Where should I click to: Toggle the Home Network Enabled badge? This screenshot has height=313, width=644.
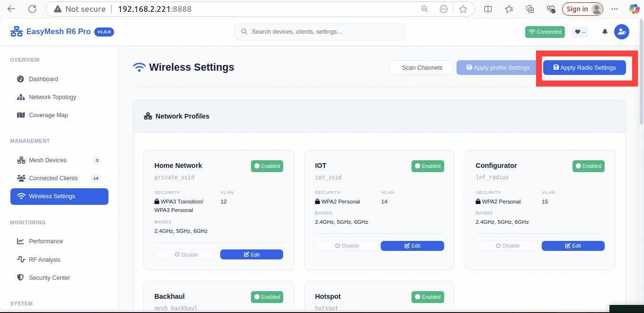coord(267,166)
